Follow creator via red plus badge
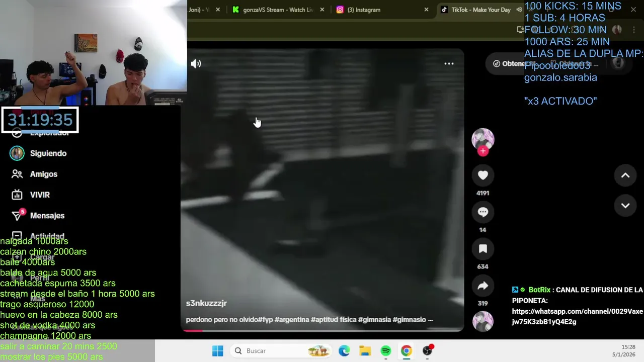 tap(483, 151)
